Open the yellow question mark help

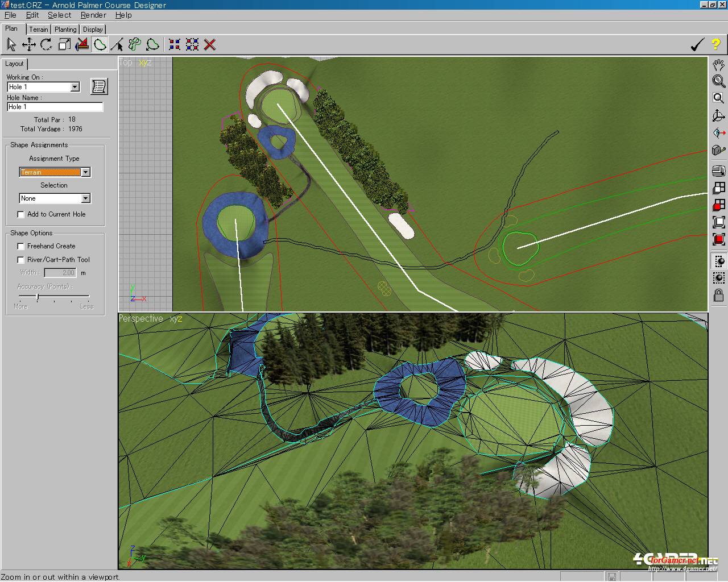[715, 44]
